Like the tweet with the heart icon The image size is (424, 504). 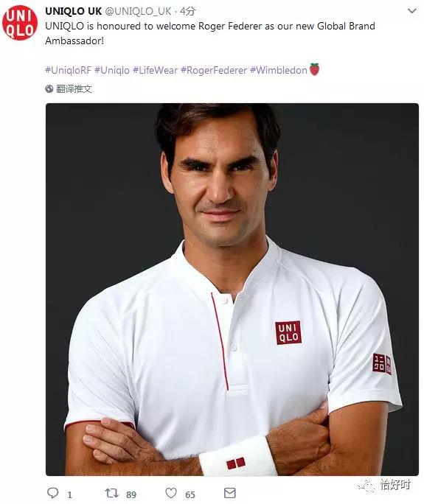tap(171, 493)
